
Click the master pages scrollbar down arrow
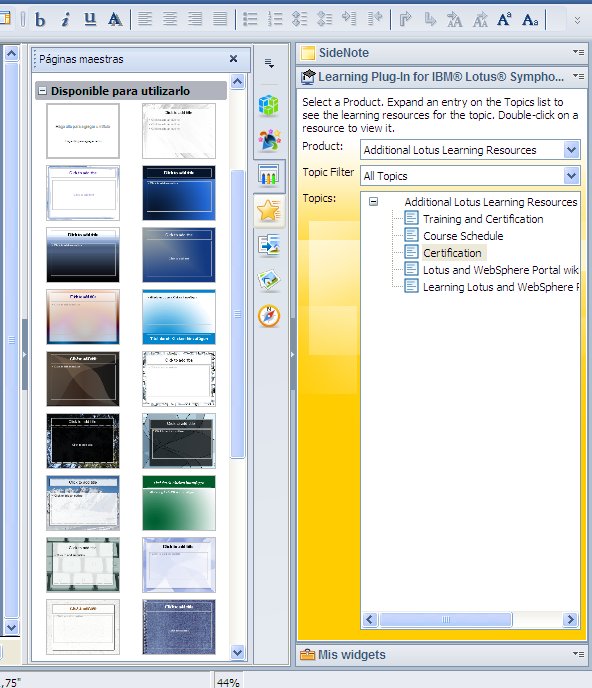(x=237, y=652)
